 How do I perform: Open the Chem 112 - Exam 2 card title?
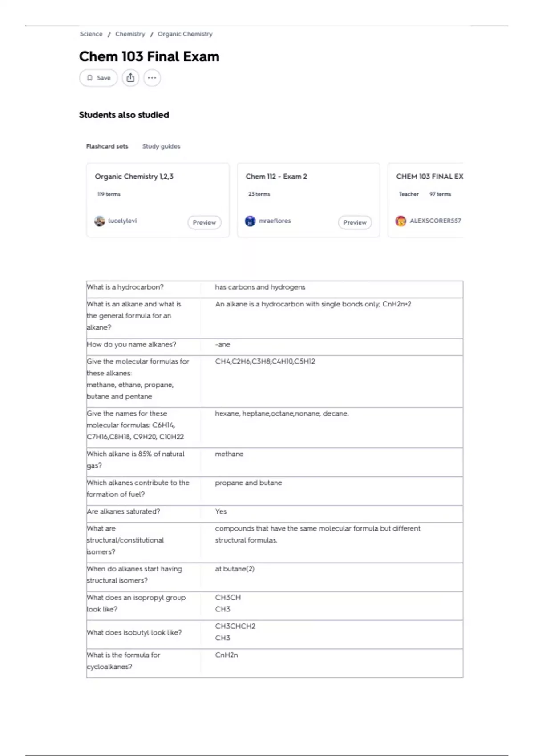[x=276, y=177]
